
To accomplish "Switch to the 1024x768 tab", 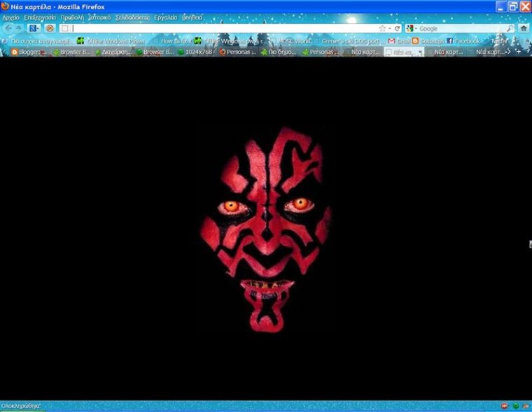I will (195, 52).
